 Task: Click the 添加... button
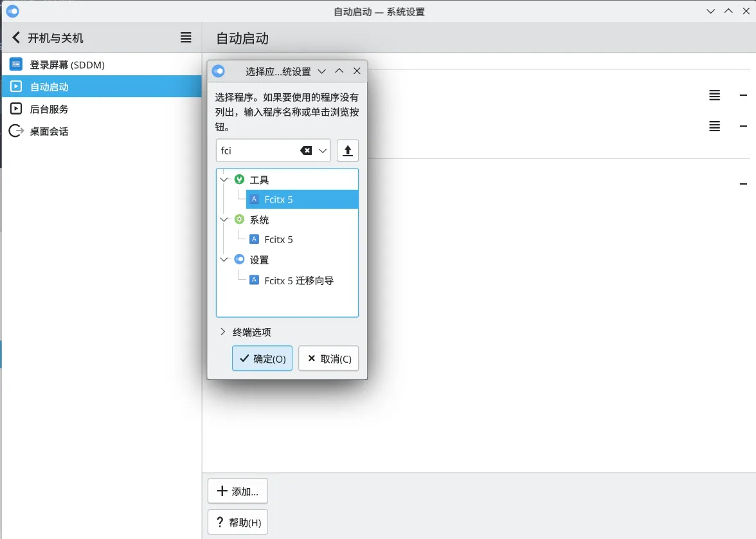[238, 491]
